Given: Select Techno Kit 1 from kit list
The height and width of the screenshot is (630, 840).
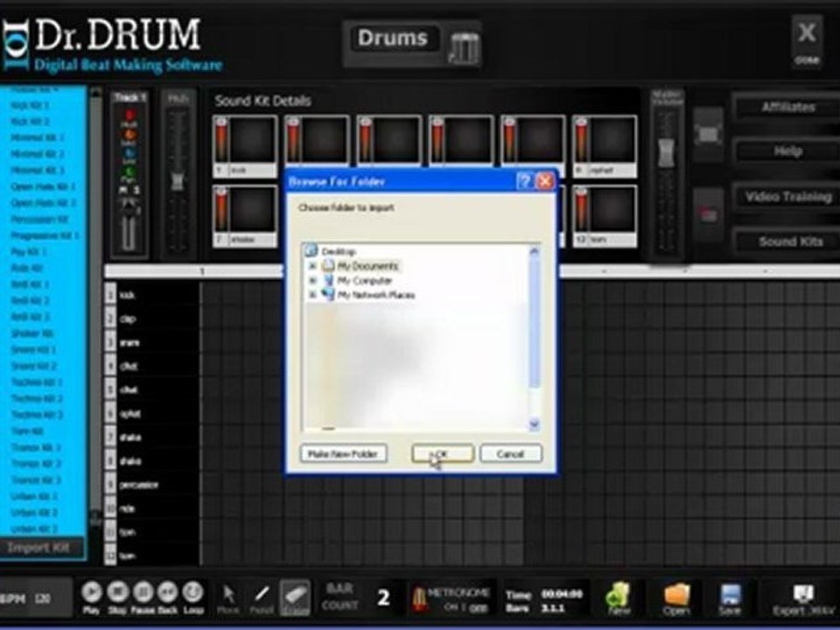Looking at the screenshot, I should click(37, 382).
